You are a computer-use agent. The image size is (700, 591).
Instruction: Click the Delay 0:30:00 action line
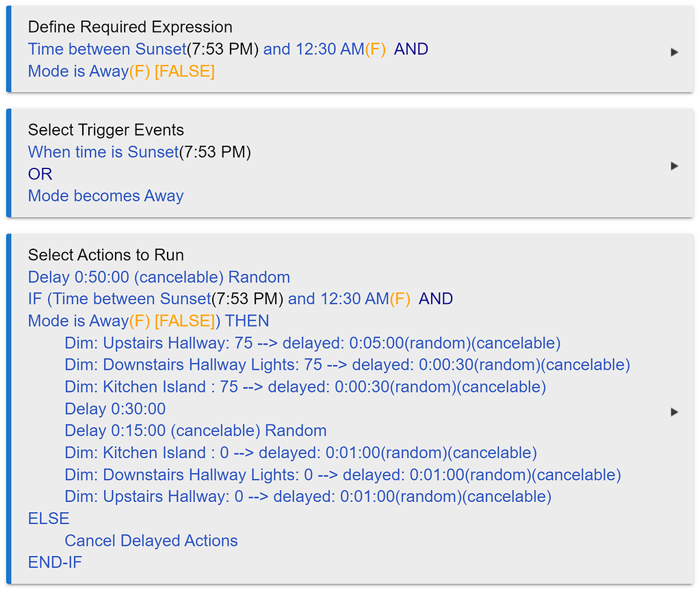(x=115, y=409)
